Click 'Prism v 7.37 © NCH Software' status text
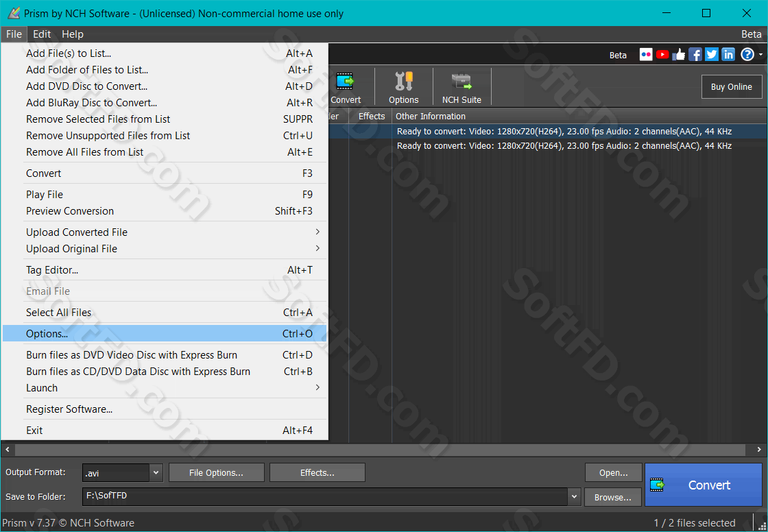 (x=68, y=522)
